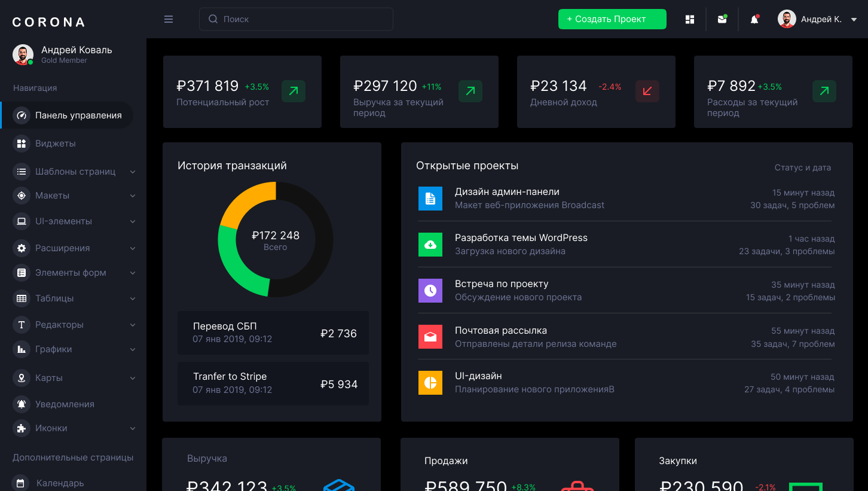Click the yellow pie chart icon for UI-дизайн
This screenshot has width=868, height=491.
pyautogui.click(x=430, y=383)
